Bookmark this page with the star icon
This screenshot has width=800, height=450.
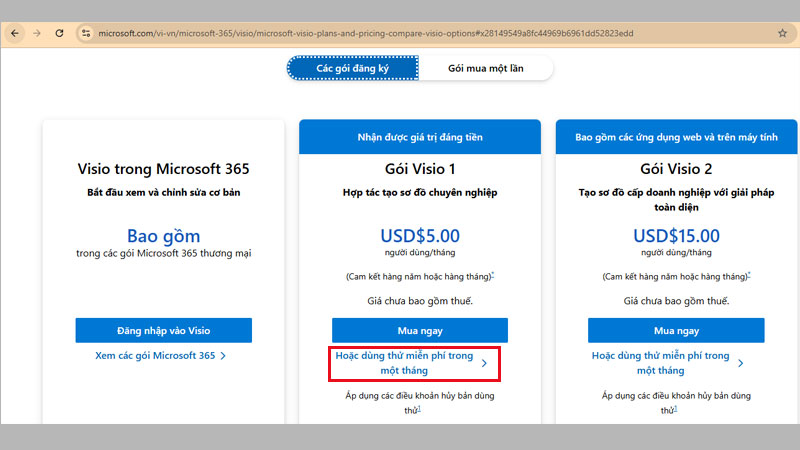(x=782, y=32)
